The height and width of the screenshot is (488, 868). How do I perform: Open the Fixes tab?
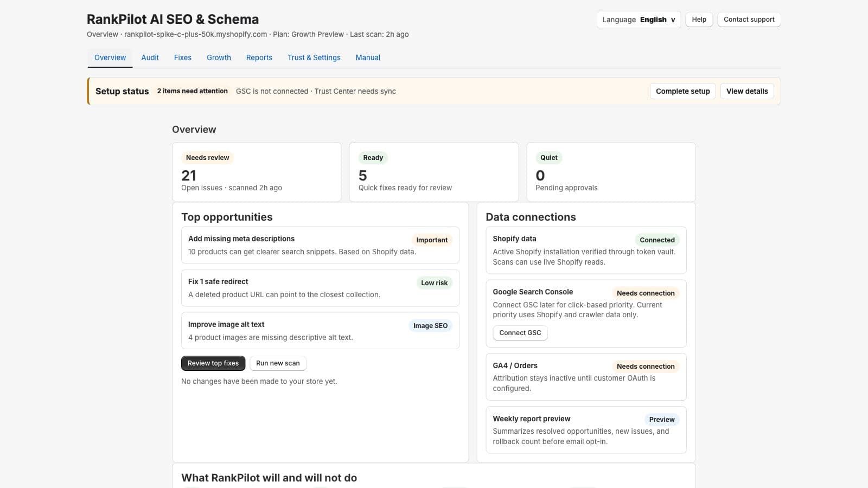pos(183,57)
